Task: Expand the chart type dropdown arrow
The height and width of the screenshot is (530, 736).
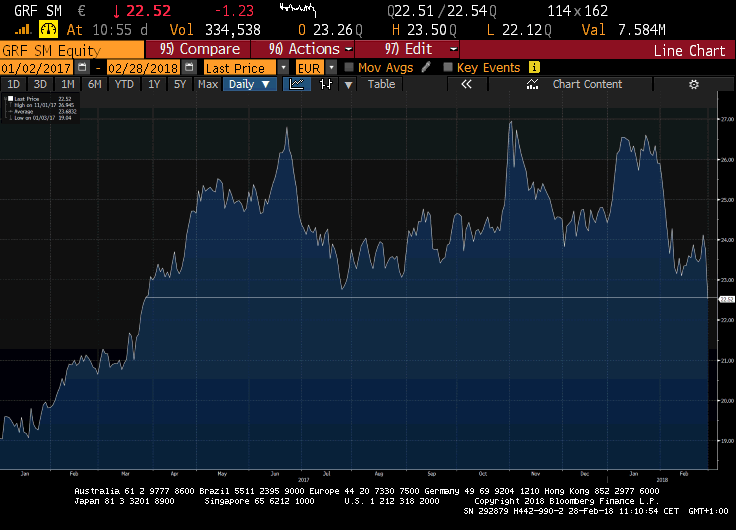Action: [348, 84]
